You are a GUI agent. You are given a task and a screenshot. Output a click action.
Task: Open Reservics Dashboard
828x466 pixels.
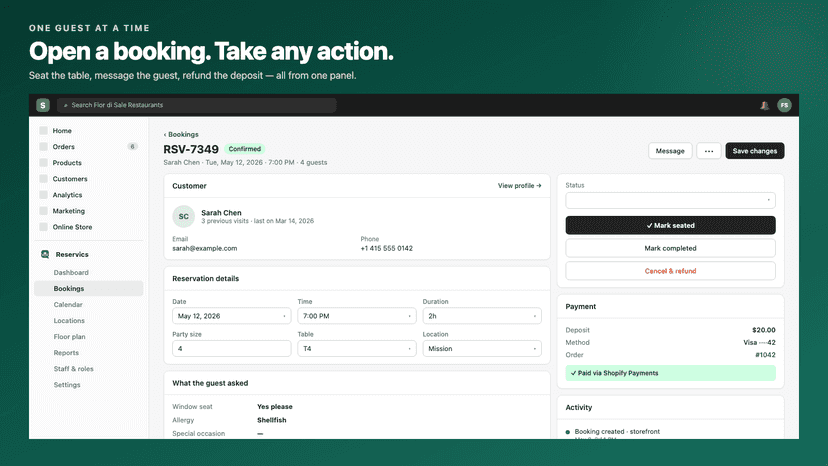pyautogui.click(x=71, y=273)
